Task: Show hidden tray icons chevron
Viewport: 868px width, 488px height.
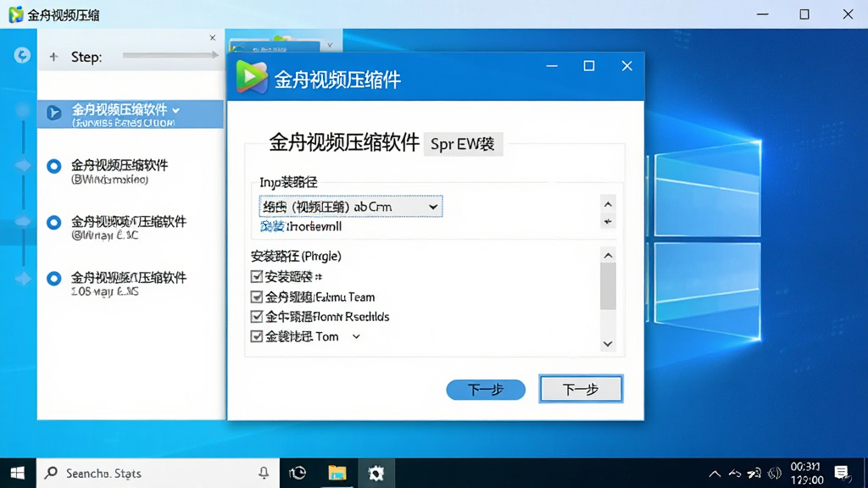Action: (715, 474)
